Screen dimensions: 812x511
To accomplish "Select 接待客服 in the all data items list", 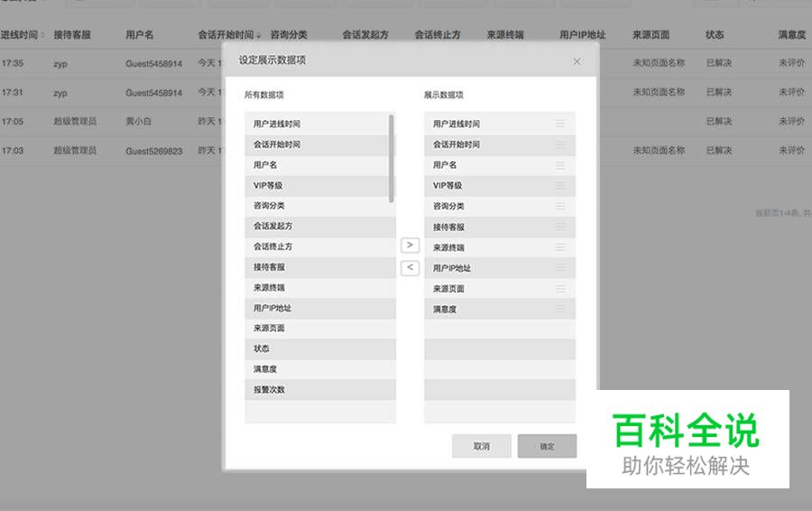I will tap(320, 267).
